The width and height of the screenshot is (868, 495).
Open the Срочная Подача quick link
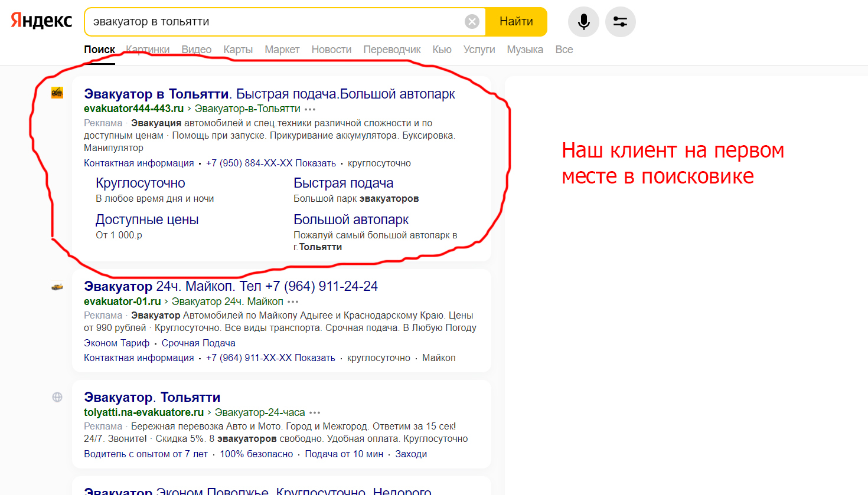pos(198,343)
